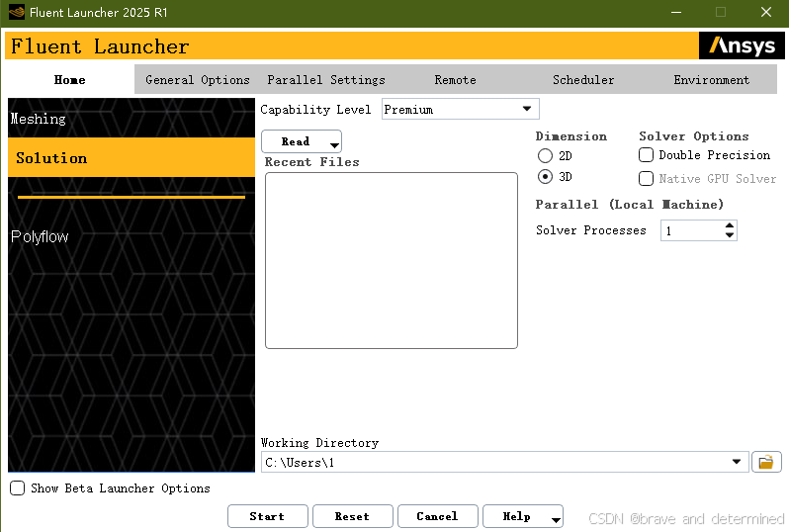Open the Capability Level Premium dropdown
Viewport: 789px width, 532px height.
coord(461,109)
